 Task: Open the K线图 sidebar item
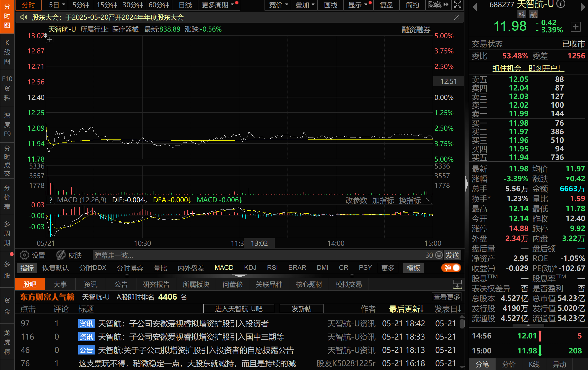coord(7,52)
